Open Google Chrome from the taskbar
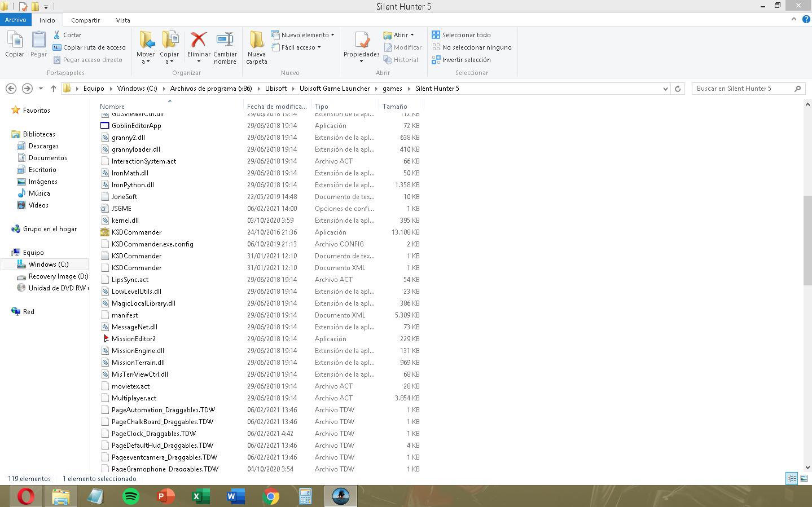 (x=271, y=496)
